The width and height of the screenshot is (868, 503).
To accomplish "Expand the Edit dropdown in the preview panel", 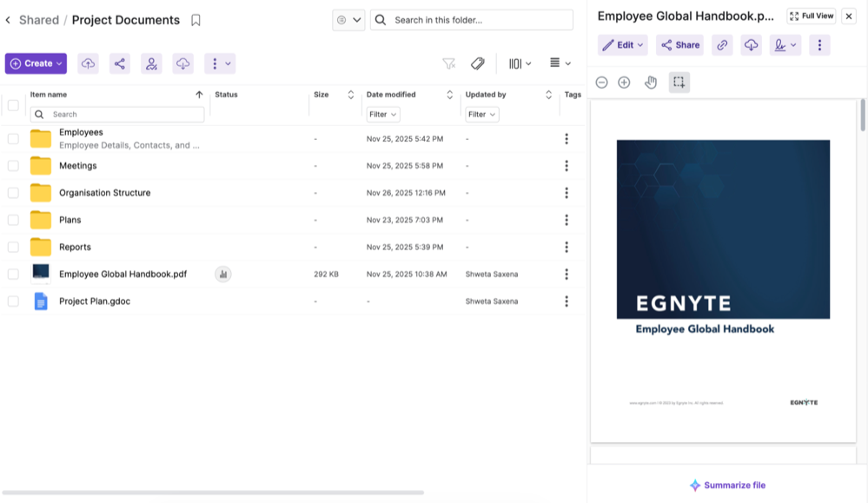I will pyautogui.click(x=622, y=44).
